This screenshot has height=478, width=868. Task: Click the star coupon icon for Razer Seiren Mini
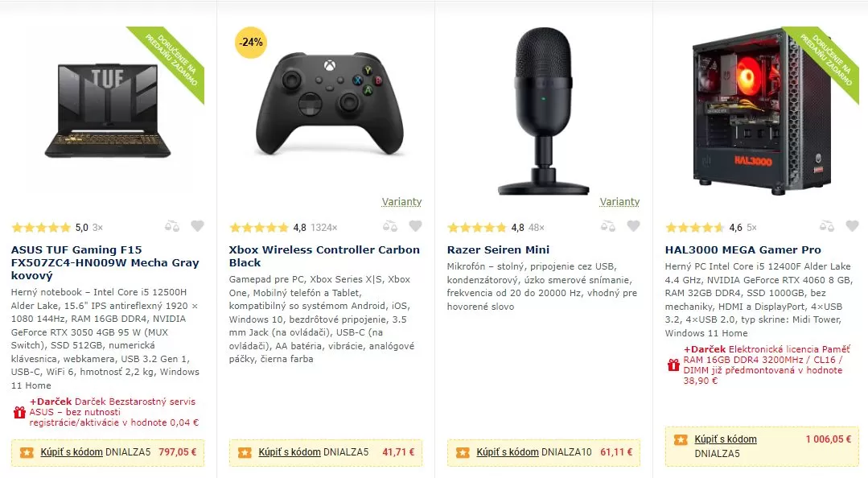coord(462,452)
